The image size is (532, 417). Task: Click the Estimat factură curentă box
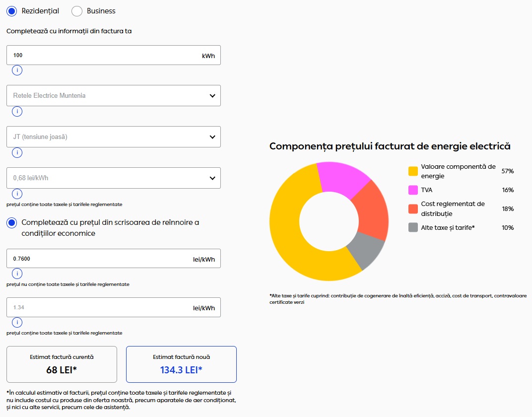(62, 364)
